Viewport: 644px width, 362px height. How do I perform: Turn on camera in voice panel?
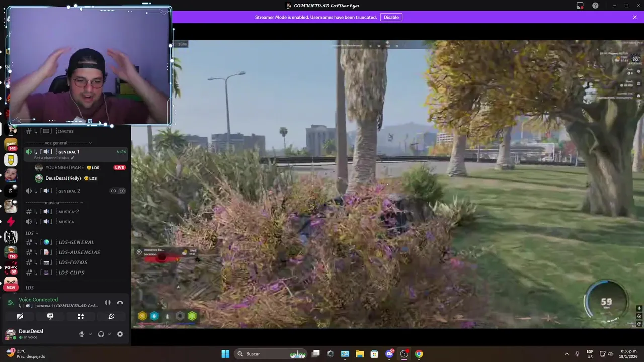[x=20, y=316]
